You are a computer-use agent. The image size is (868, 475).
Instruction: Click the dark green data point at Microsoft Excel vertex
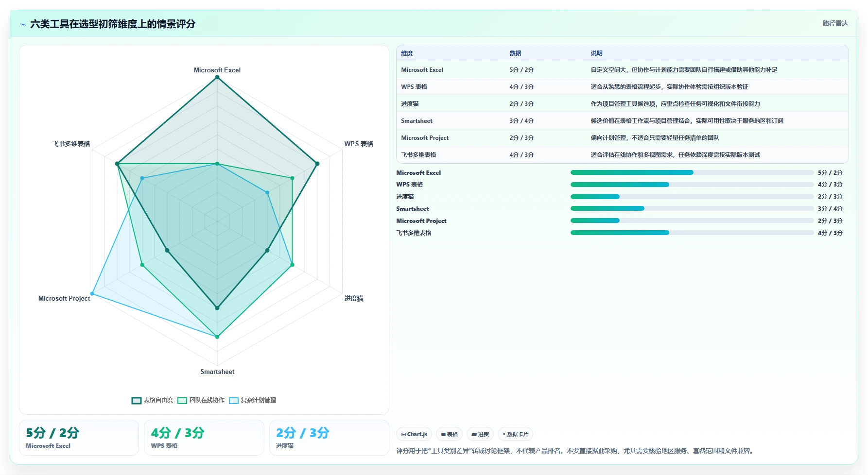pyautogui.click(x=217, y=77)
